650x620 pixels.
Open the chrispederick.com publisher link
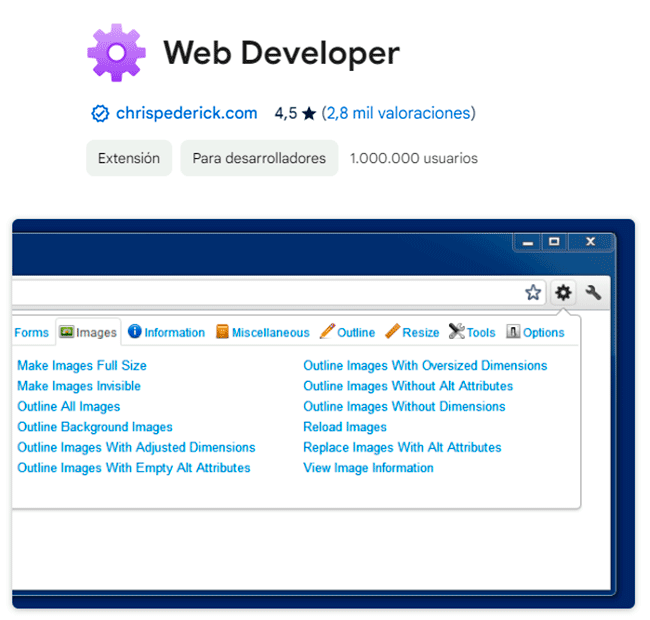pos(187,113)
